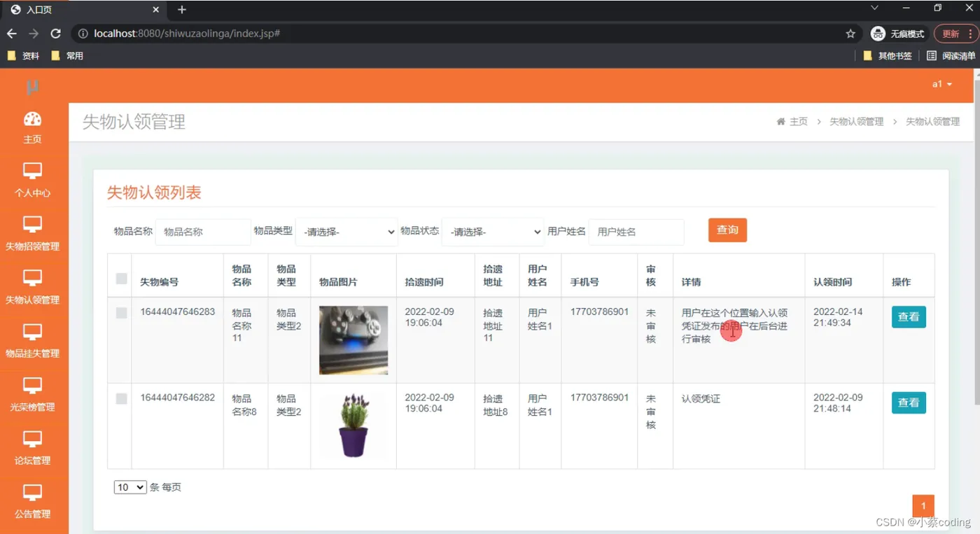980x534 pixels.
Task: Check the row 16444047646282 checkbox
Action: (x=122, y=398)
